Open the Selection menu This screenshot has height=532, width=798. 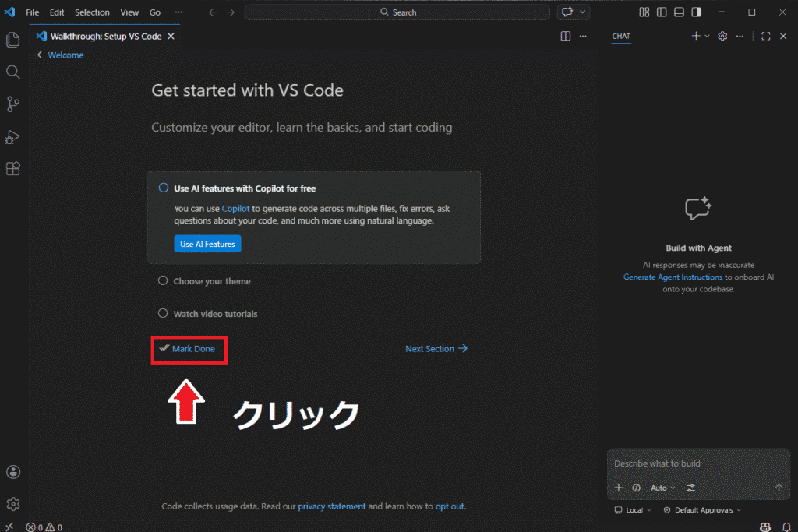92,12
